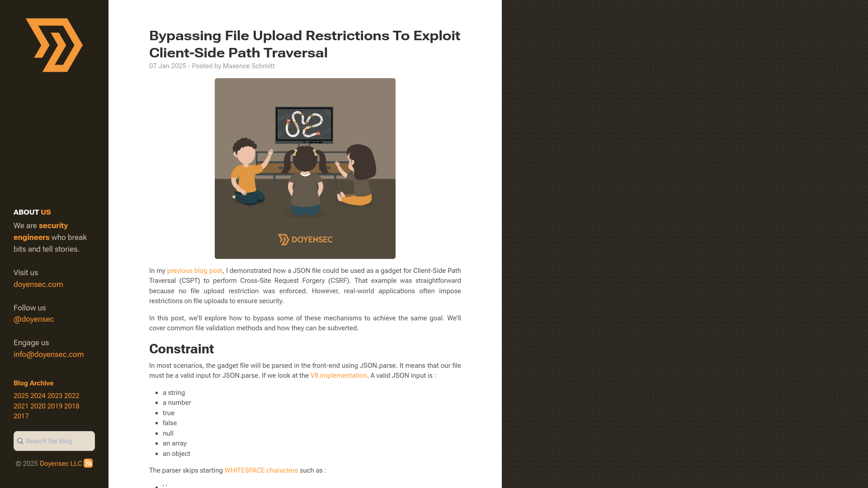This screenshot has width=868, height=488.
Task: Click the @doyensec social follow link
Action: pyautogui.click(x=33, y=319)
